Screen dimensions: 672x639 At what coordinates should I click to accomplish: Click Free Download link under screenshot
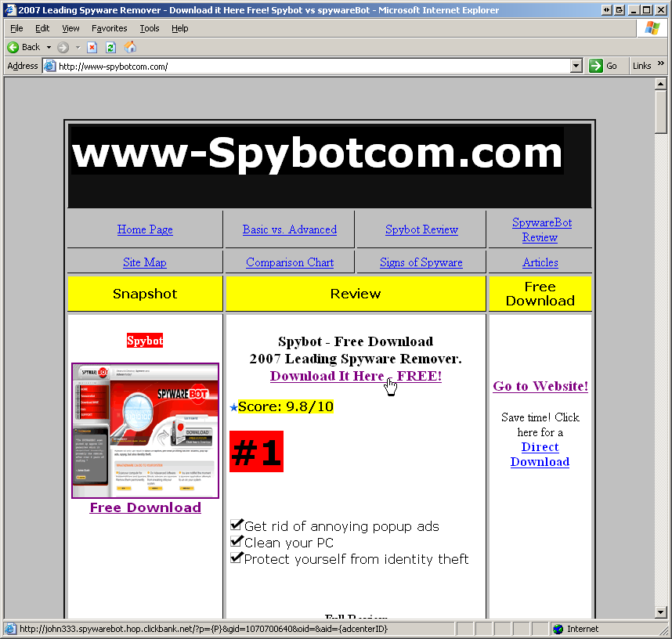tap(145, 507)
